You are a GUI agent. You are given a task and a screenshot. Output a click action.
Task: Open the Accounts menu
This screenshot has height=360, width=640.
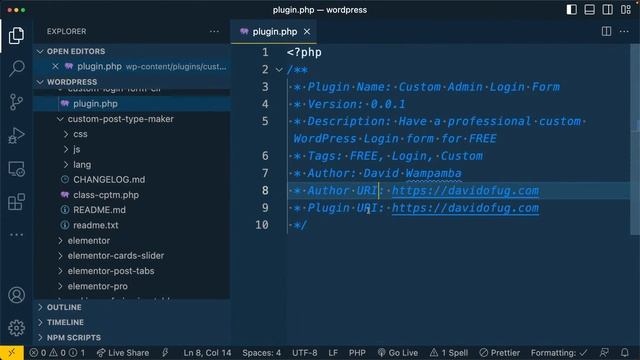(x=16, y=295)
